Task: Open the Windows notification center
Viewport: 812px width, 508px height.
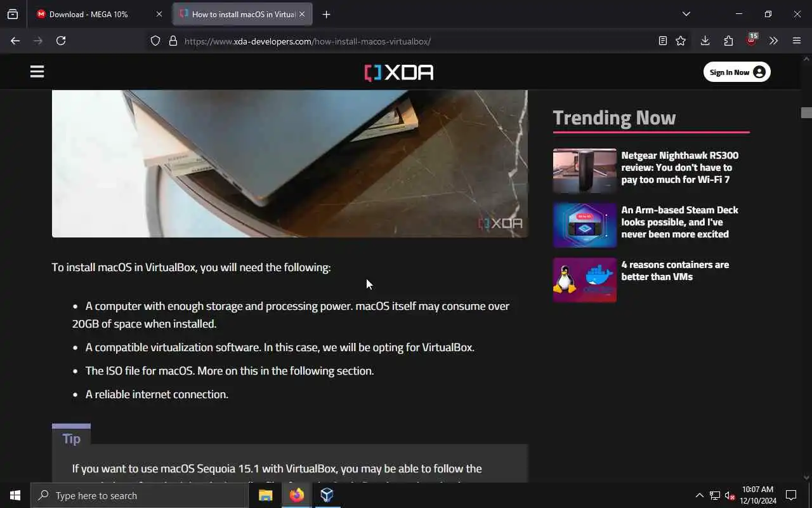Action: (791, 495)
